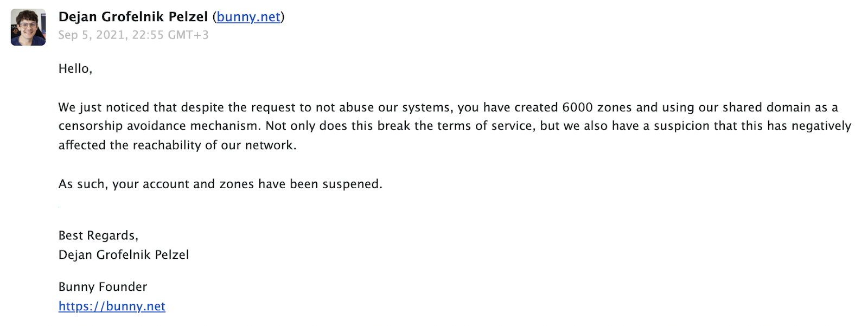
Task: Open the https://bunny.net signature link
Action: point(112,306)
